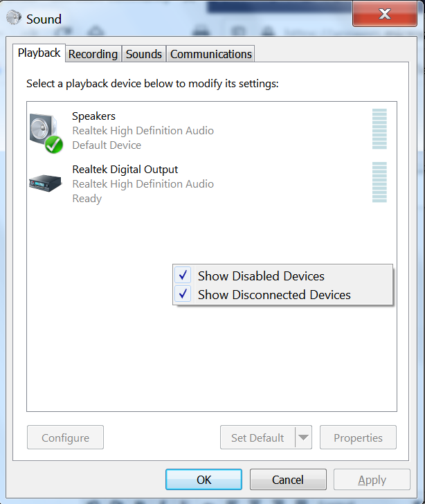Click the Set Default button

click(x=257, y=437)
